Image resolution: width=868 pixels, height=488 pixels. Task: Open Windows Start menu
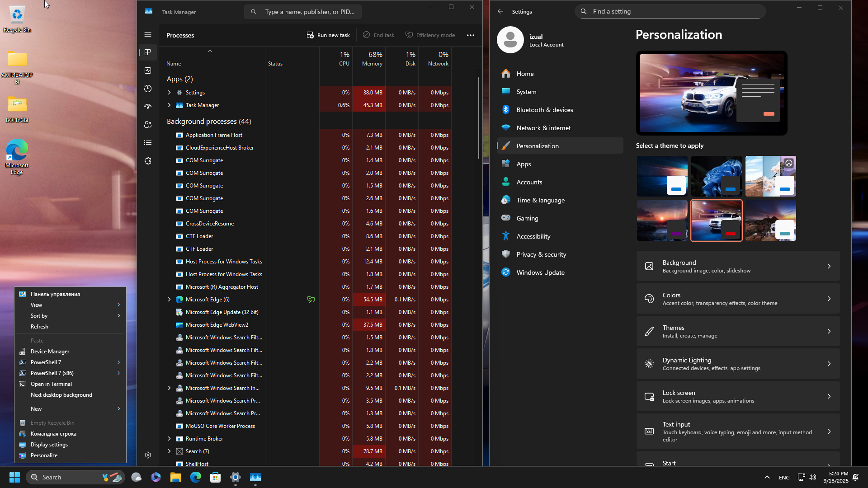(14, 477)
